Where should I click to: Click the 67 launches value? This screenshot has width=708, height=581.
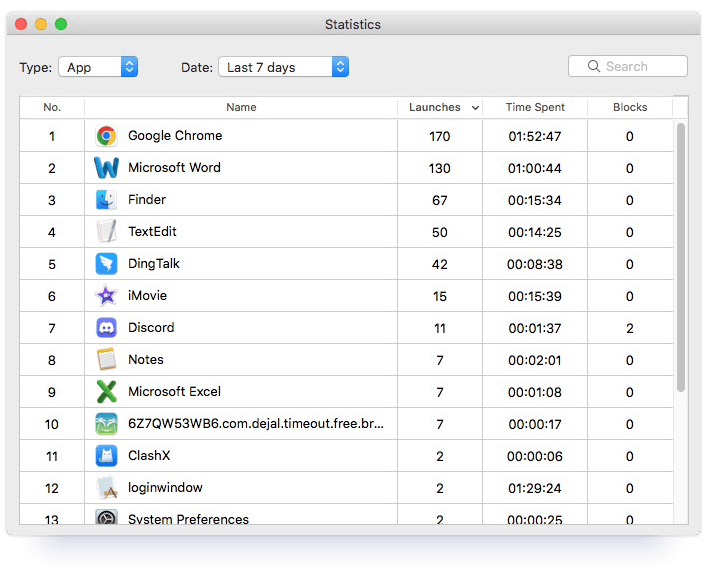pyautogui.click(x=439, y=200)
